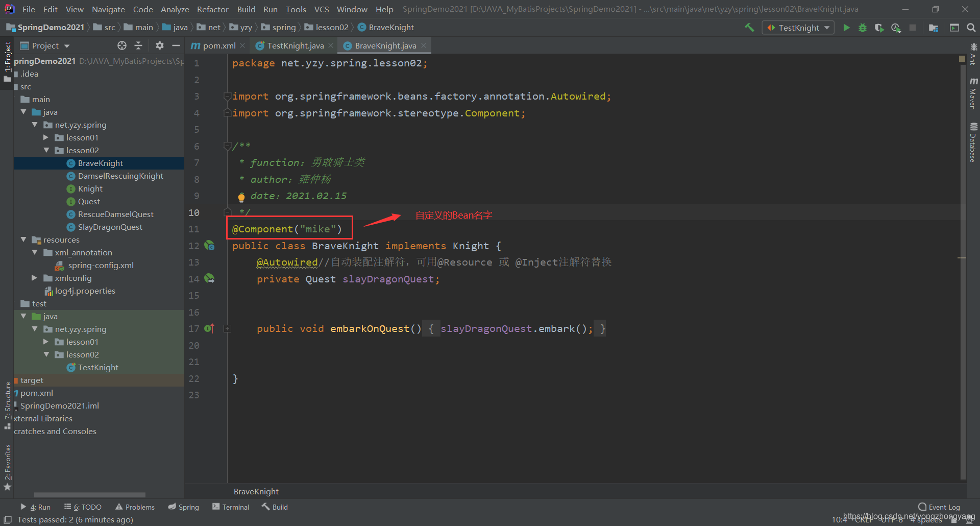Click the Spring bean gutter icon on line 12
Image resolution: width=980 pixels, height=526 pixels.
pyautogui.click(x=209, y=246)
